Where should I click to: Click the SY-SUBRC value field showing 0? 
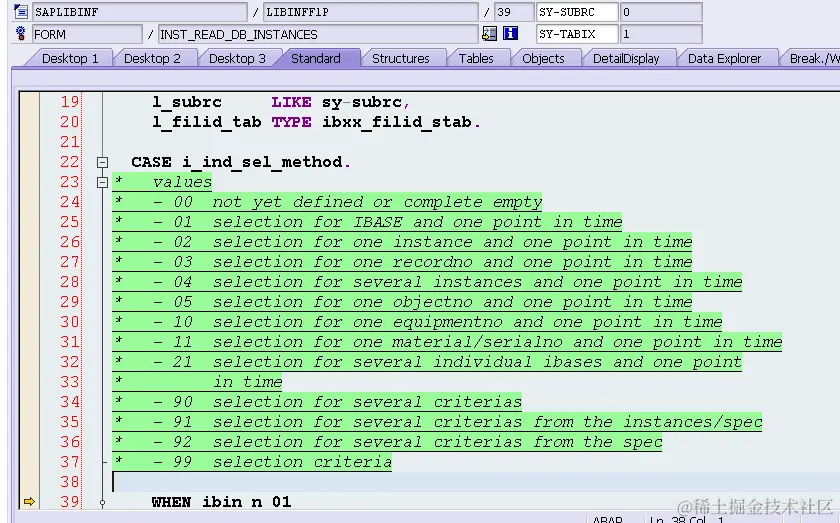(x=661, y=12)
